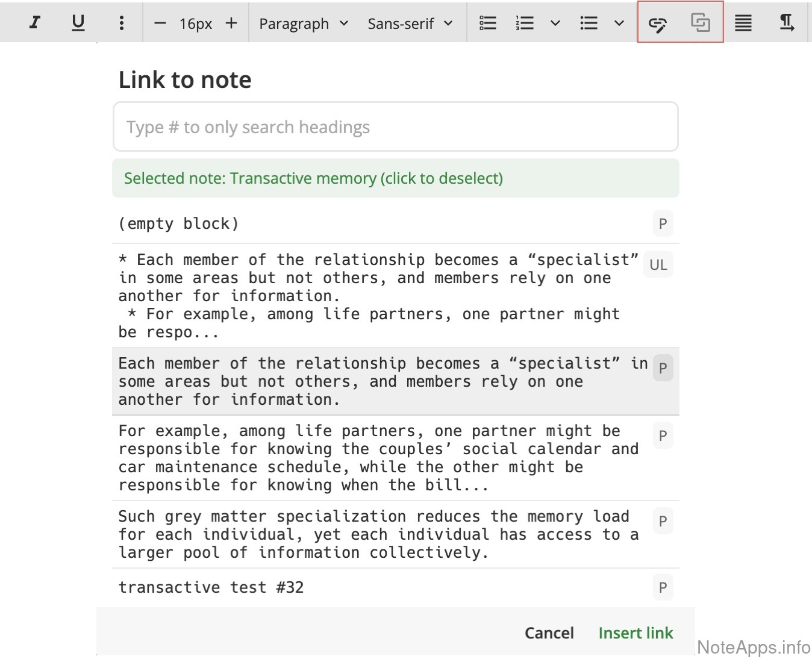Expand bulleted list style options
Screen dimensions: 812x659
619,23
